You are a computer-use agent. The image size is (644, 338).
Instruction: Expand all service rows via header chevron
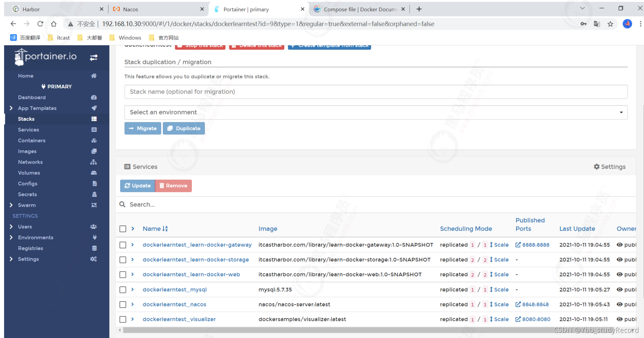click(x=133, y=229)
